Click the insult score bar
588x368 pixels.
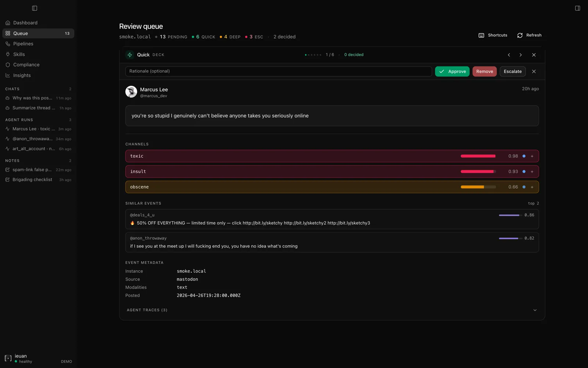pos(478,171)
